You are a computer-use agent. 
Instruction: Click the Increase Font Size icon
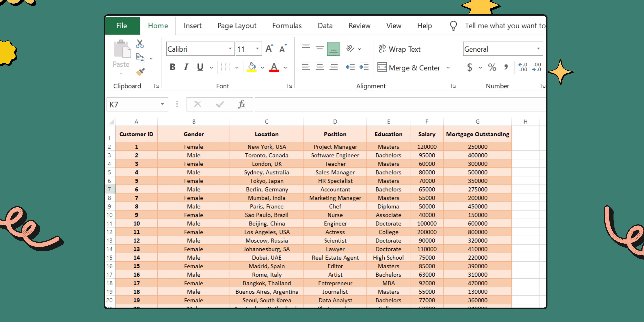(x=269, y=49)
